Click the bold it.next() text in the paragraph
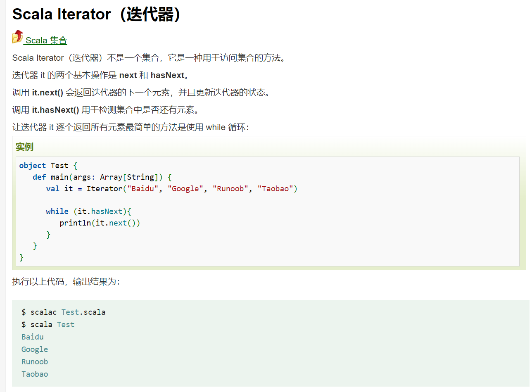Viewport: 532px width, 392px height. tap(47, 93)
